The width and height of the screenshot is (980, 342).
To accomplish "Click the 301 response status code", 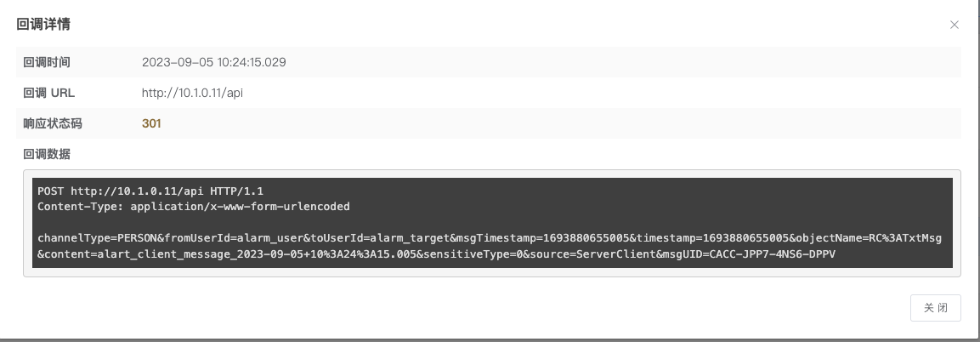I will click(x=151, y=123).
